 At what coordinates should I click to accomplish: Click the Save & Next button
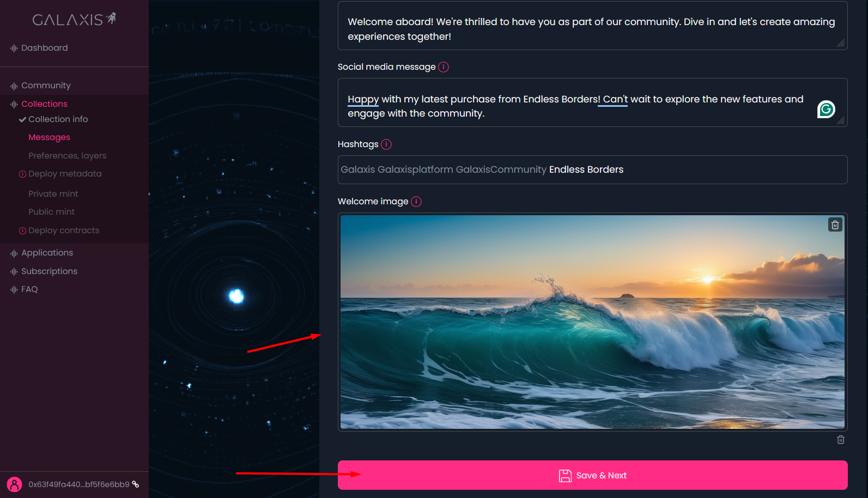point(592,475)
